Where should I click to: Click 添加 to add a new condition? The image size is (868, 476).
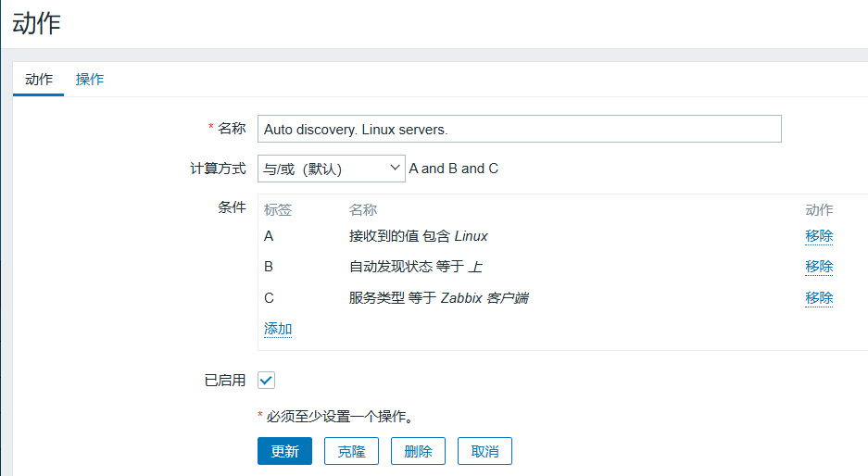[x=278, y=329]
